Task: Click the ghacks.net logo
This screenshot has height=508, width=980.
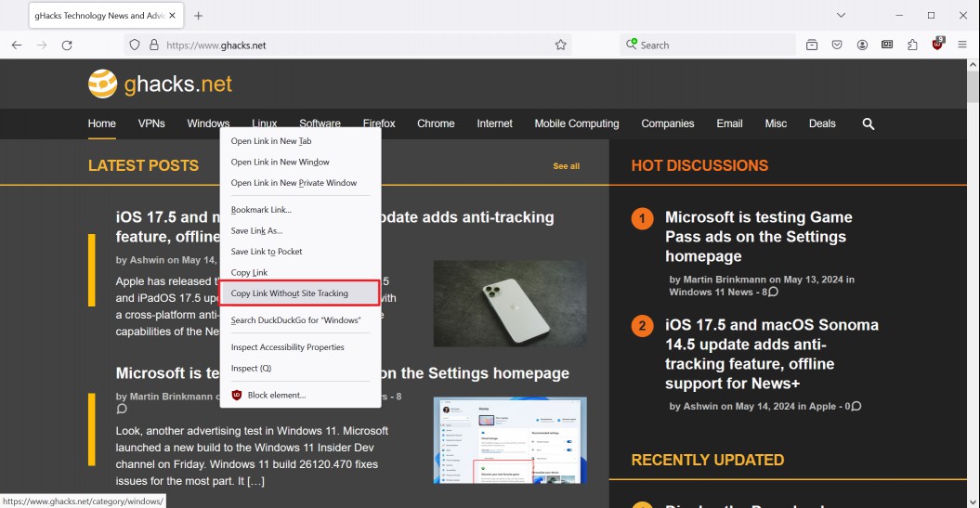Action: click(160, 84)
